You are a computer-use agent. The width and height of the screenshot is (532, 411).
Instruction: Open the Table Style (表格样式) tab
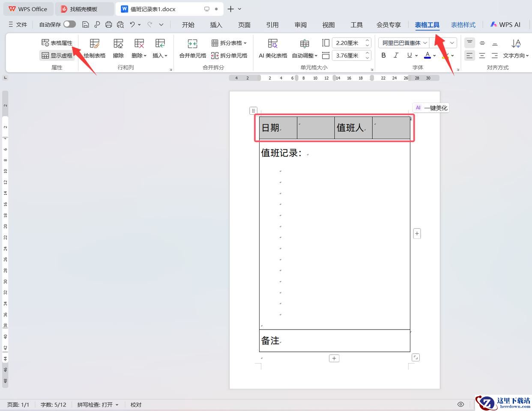click(463, 25)
